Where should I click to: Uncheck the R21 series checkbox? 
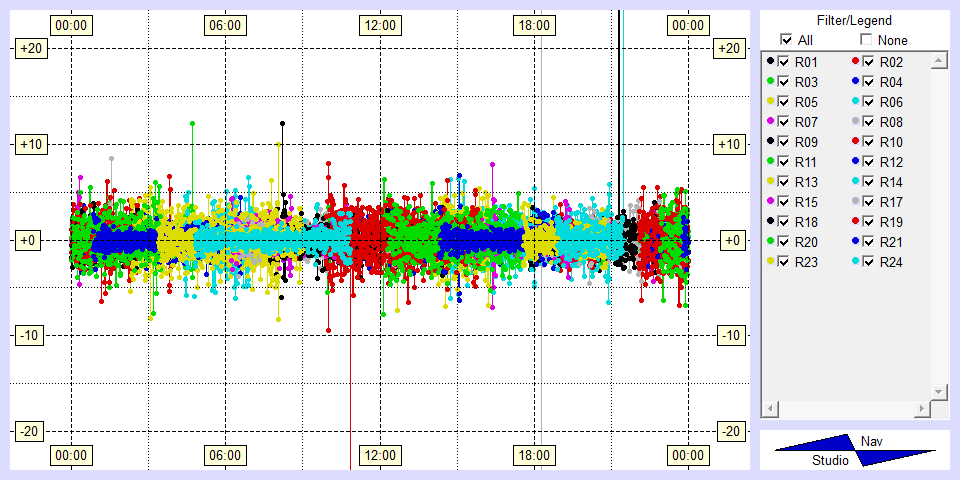pos(869,242)
